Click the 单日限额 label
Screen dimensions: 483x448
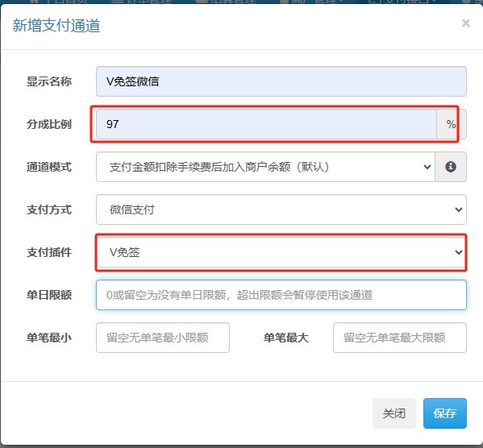(49, 295)
